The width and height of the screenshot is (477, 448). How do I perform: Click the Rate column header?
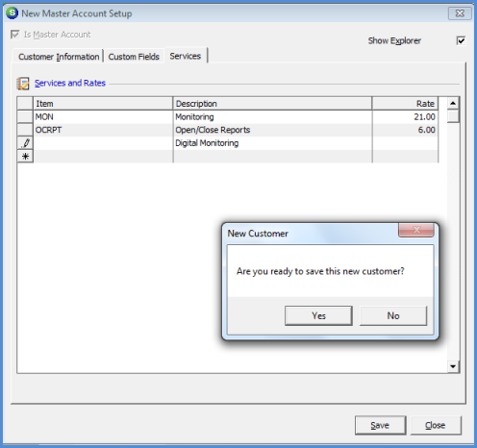[x=405, y=104]
